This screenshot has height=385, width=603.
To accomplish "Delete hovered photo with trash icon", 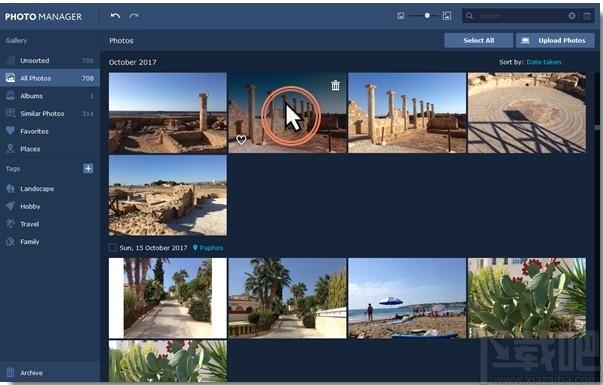I will [x=335, y=85].
